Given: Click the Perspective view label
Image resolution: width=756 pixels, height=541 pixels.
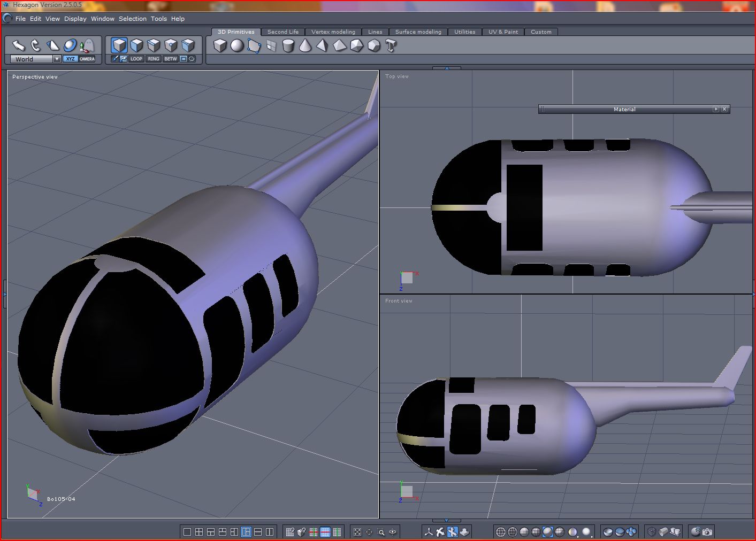Looking at the screenshot, I should tap(35, 77).
